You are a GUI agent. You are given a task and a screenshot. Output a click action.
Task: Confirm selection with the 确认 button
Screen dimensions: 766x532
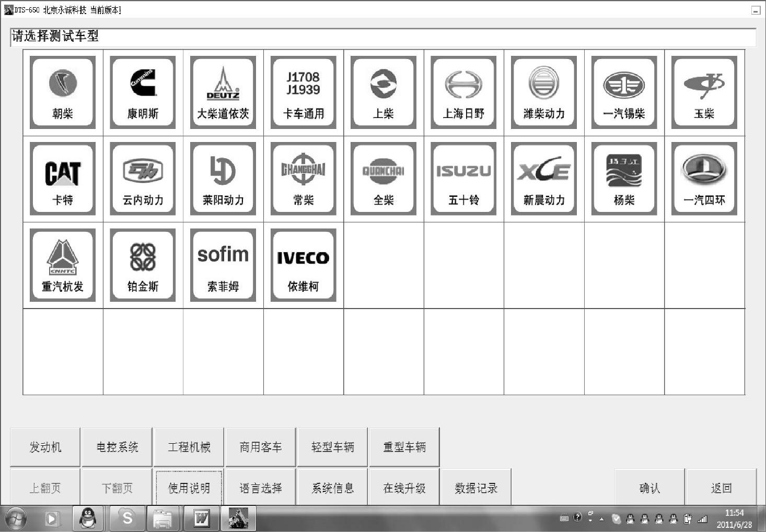click(649, 488)
